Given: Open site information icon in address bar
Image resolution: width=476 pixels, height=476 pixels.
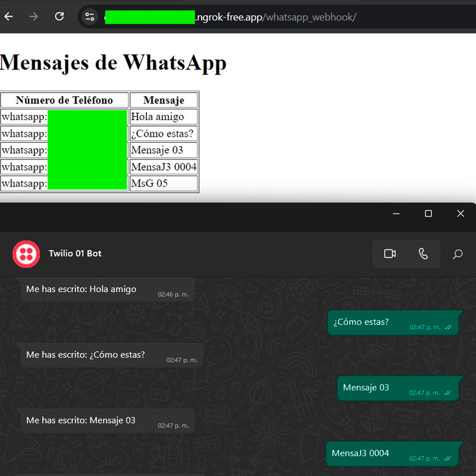Looking at the screenshot, I should (x=90, y=17).
